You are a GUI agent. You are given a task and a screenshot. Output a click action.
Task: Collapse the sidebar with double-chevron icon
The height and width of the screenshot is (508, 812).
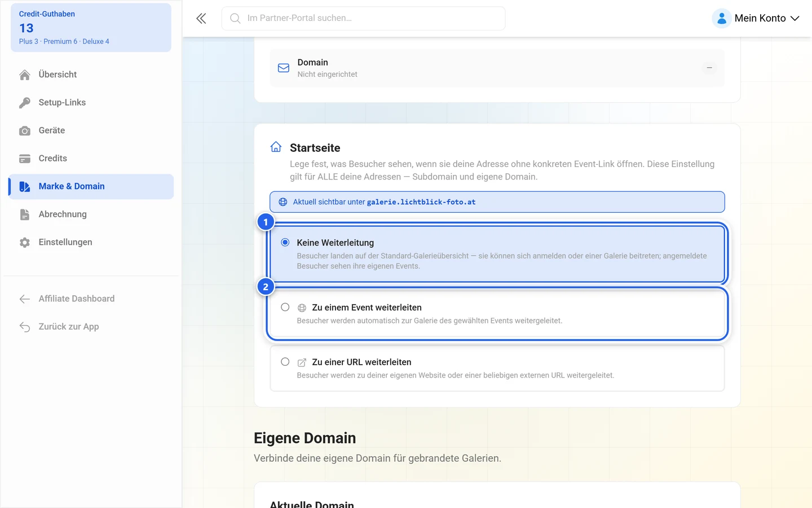pyautogui.click(x=201, y=19)
